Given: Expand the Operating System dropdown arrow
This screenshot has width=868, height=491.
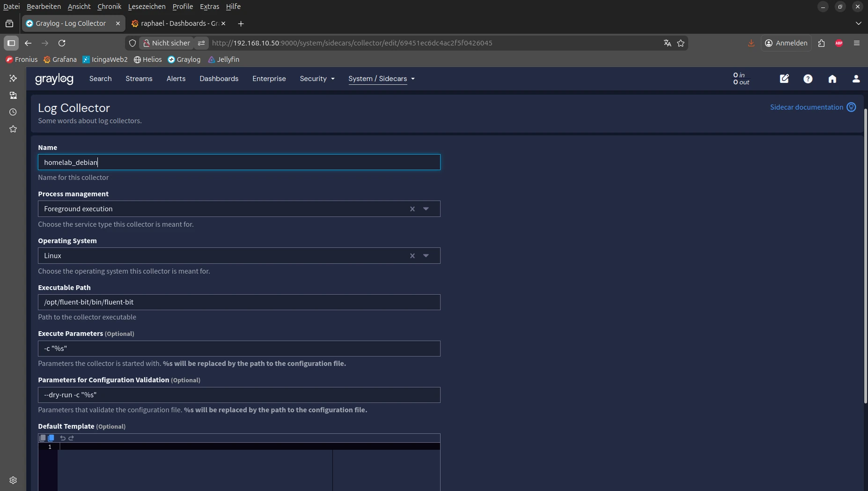Looking at the screenshot, I should [426, 256].
